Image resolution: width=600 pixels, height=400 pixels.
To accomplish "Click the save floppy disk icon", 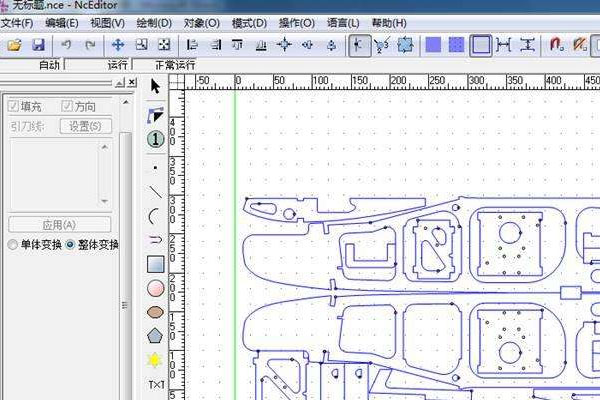I will tap(38, 45).
